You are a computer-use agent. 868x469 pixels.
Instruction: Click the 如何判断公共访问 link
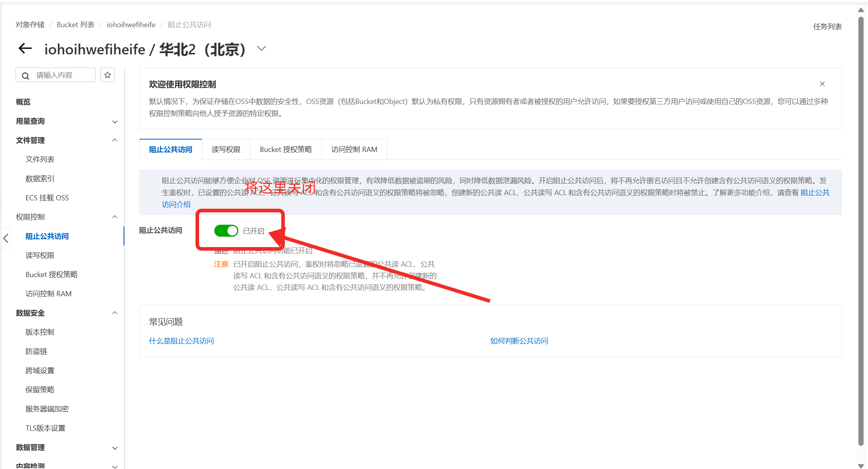tap(519, 341)
